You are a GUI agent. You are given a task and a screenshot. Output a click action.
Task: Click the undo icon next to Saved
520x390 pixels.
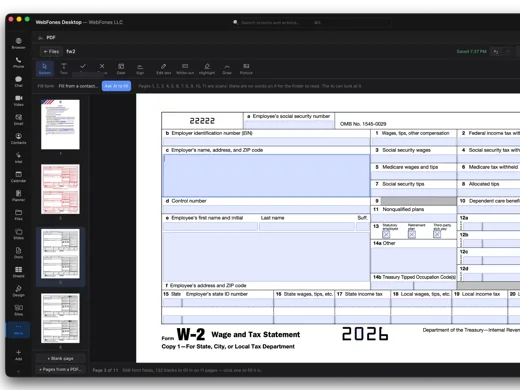coord(496,52)
